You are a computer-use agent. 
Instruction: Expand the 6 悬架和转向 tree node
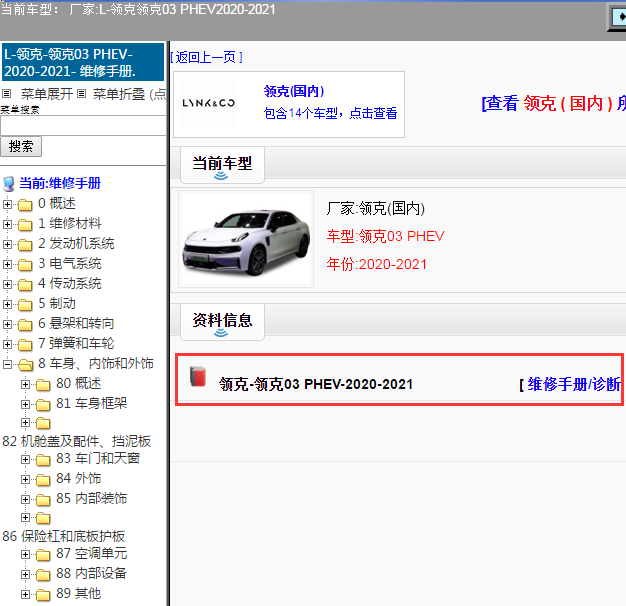(x=7, y=324)
